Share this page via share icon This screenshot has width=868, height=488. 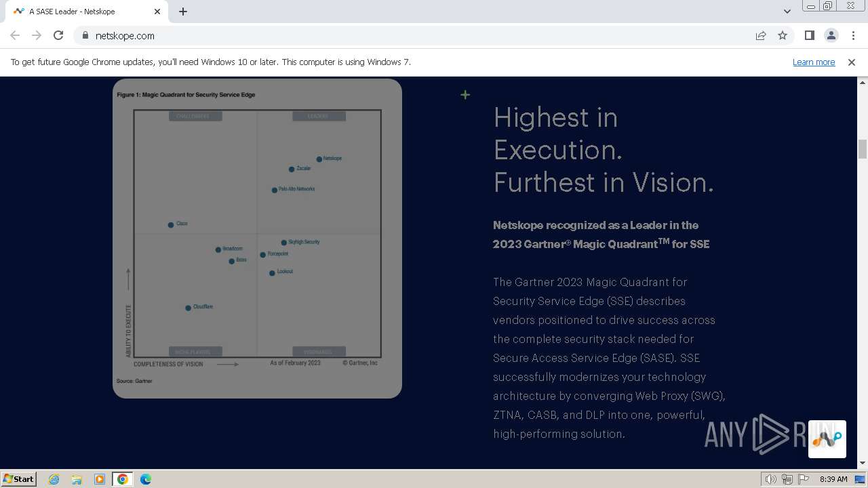(x=761, y=35)
